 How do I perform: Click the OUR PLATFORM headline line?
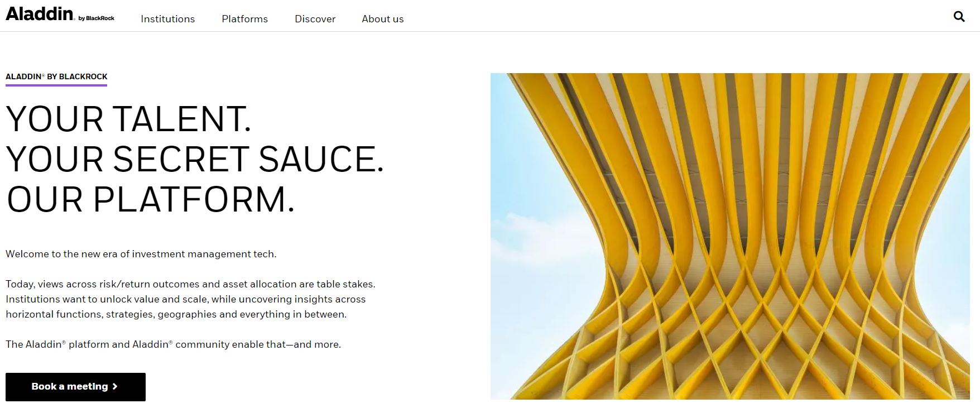pyautogui.click(x=150, y=200)
